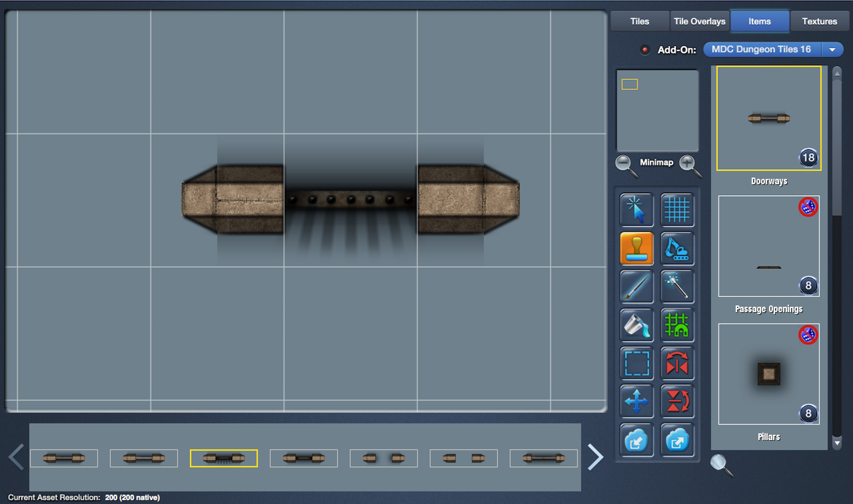This screenshot has width=853, height=504.
Task: Select the dashed rectangle marquee tool
Action: (636, 364)
